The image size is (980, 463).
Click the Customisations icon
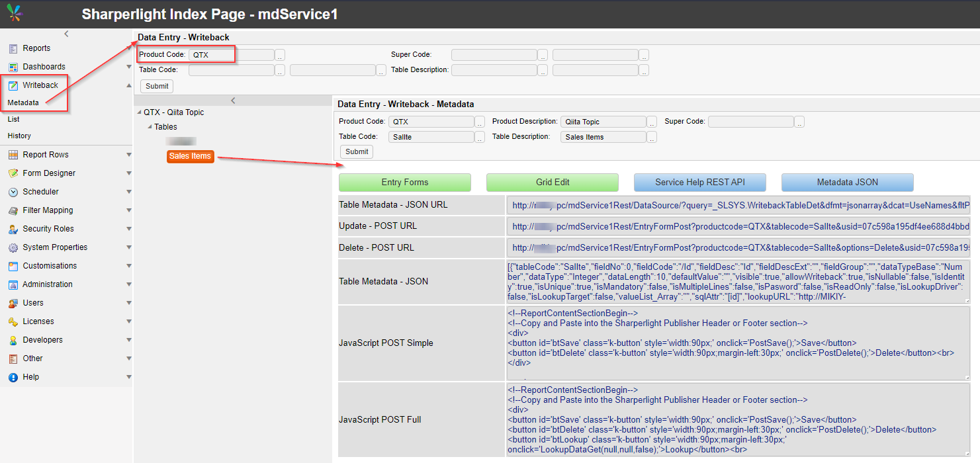coord(13,266)
